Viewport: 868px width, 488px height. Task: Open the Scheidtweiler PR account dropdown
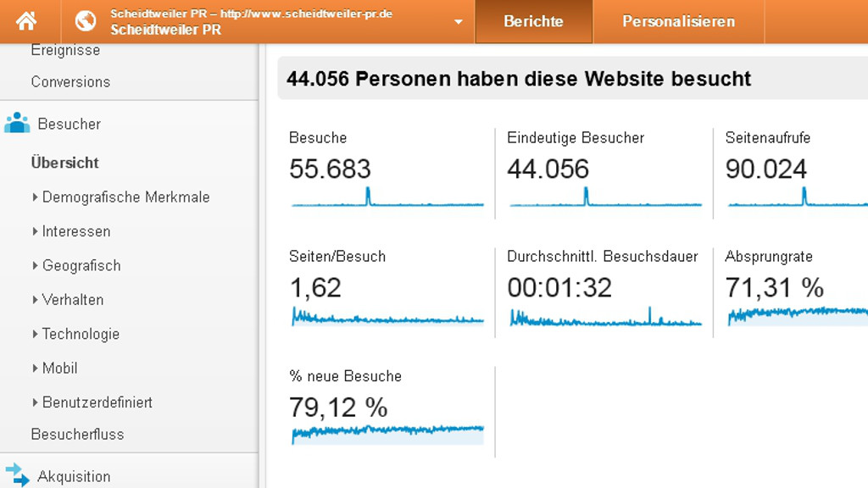click(458, 22)
